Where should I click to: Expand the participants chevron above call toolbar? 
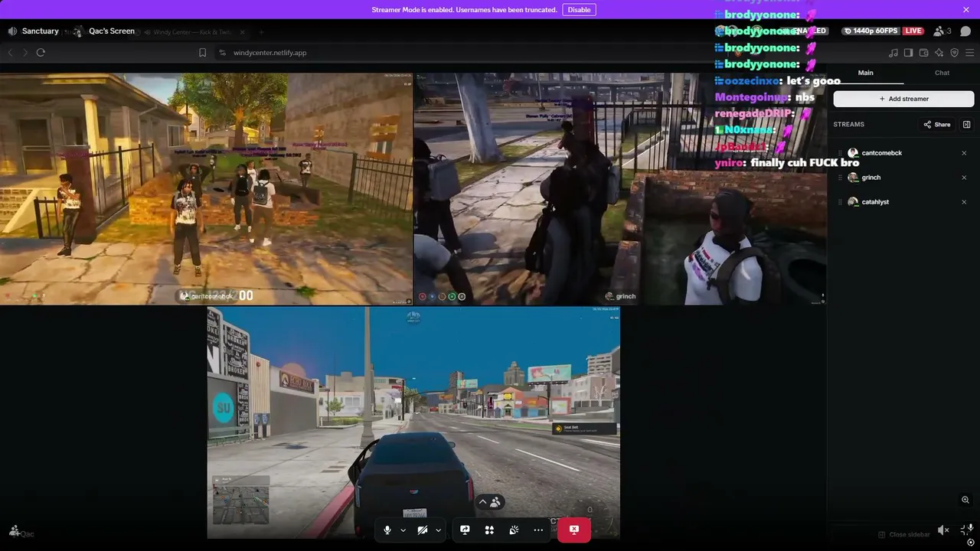click(x=482, y=502)
